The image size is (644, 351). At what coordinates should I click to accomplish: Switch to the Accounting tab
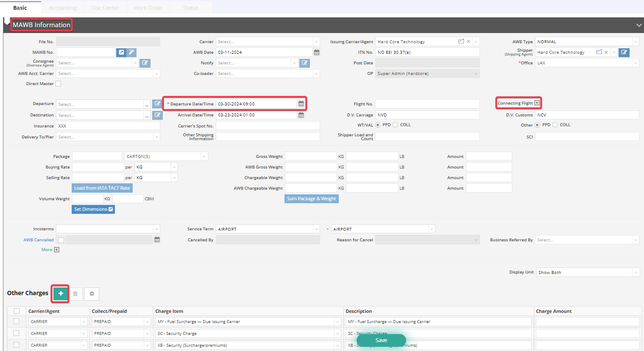click(x=63, y=8)
